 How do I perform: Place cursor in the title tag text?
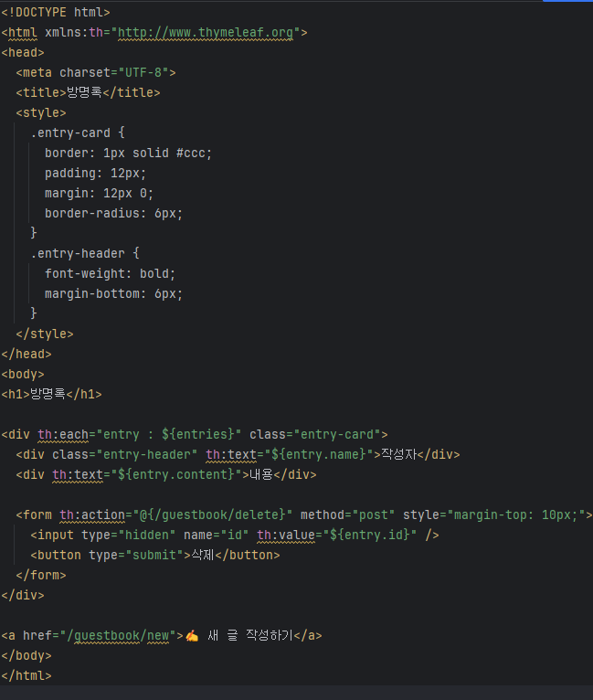84,92
